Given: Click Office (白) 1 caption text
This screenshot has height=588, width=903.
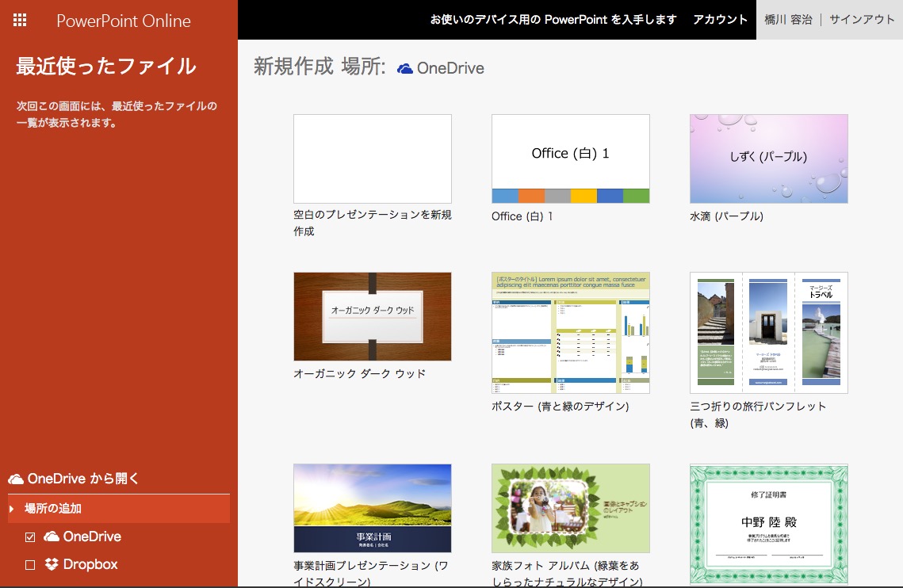Looking at the screenshot, I should coord(522,216).
